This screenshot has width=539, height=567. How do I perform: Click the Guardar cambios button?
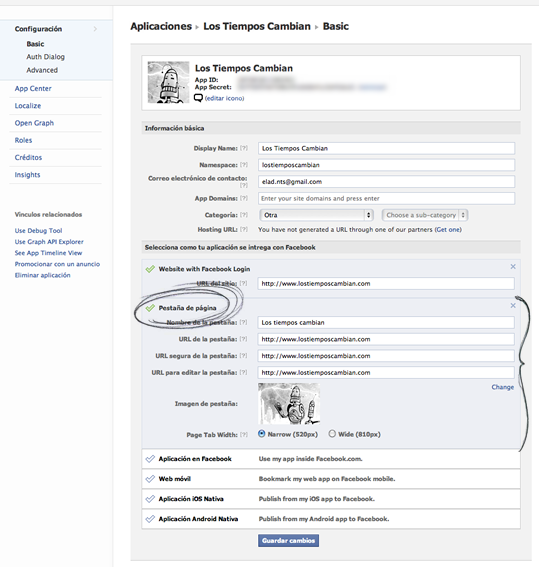(288, 541)
